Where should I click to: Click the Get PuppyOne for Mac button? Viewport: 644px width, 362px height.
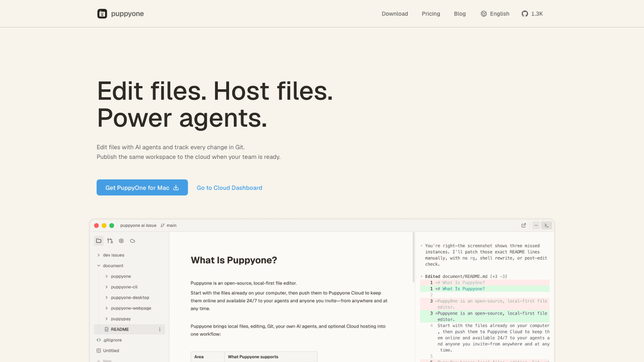tap(142, 188)
